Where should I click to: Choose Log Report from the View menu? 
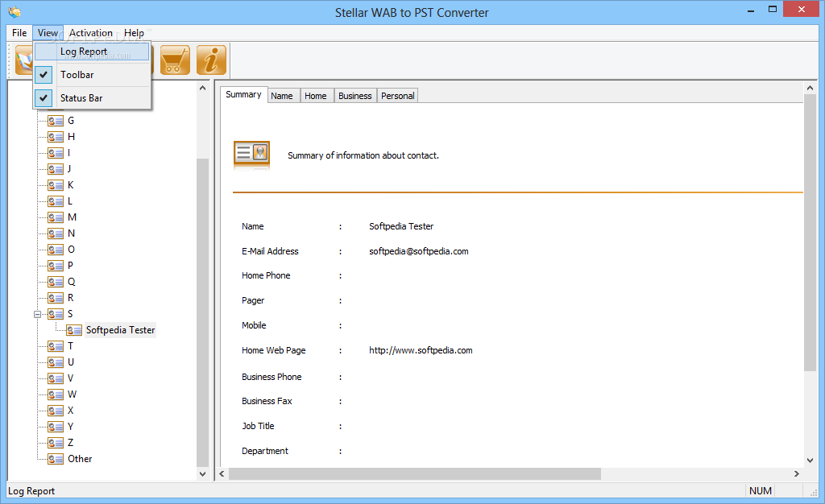(92, 52)
